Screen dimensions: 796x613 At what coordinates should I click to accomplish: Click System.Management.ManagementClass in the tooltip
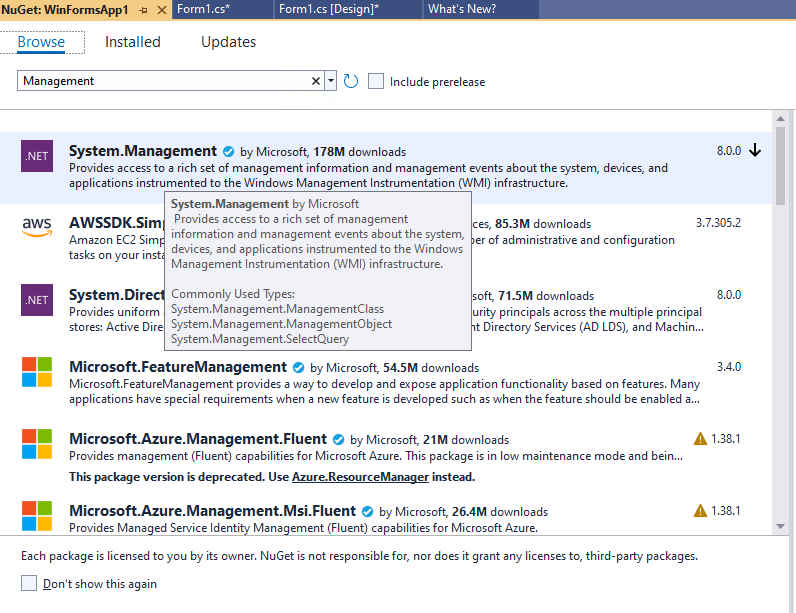tap(277, 309)
